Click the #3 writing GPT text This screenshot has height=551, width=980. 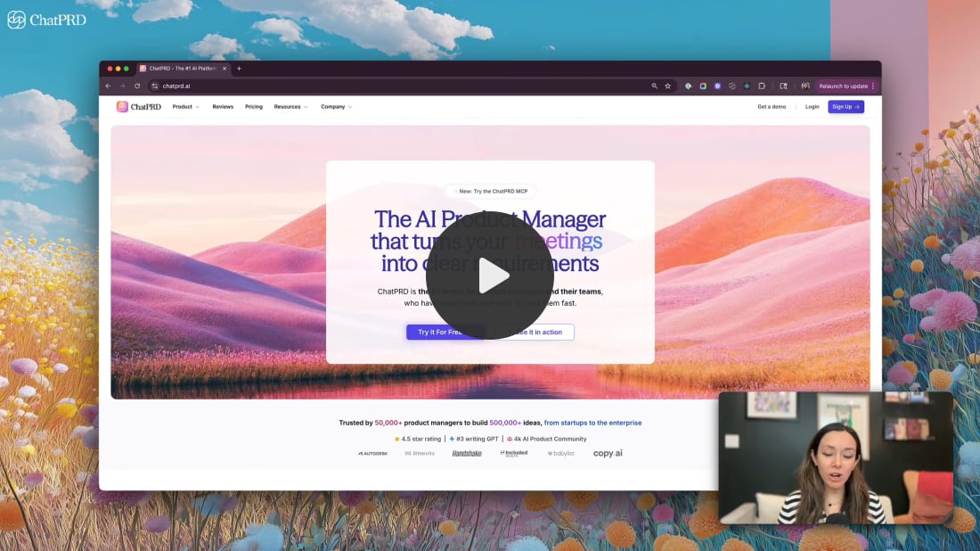point(474,439)
